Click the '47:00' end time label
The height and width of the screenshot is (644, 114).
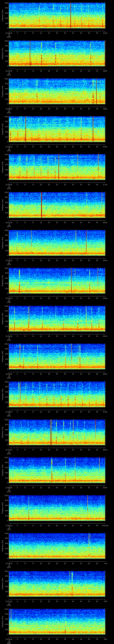coord(105,33)
